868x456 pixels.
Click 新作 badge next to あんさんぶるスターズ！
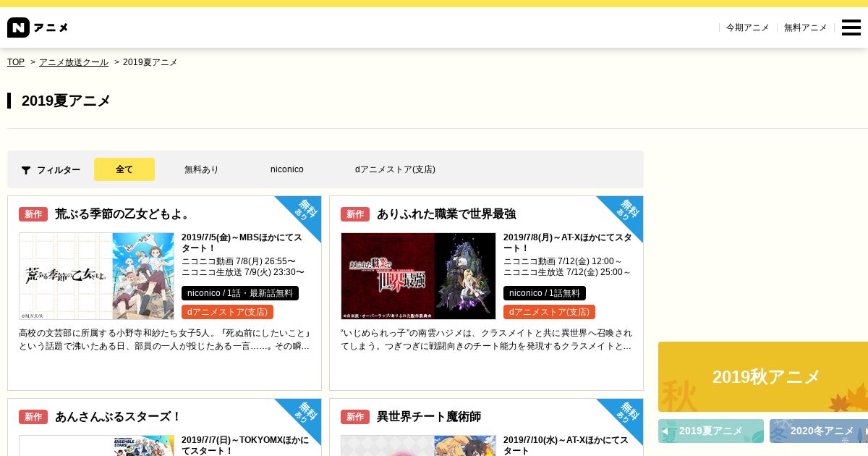(x=33, y=417)
